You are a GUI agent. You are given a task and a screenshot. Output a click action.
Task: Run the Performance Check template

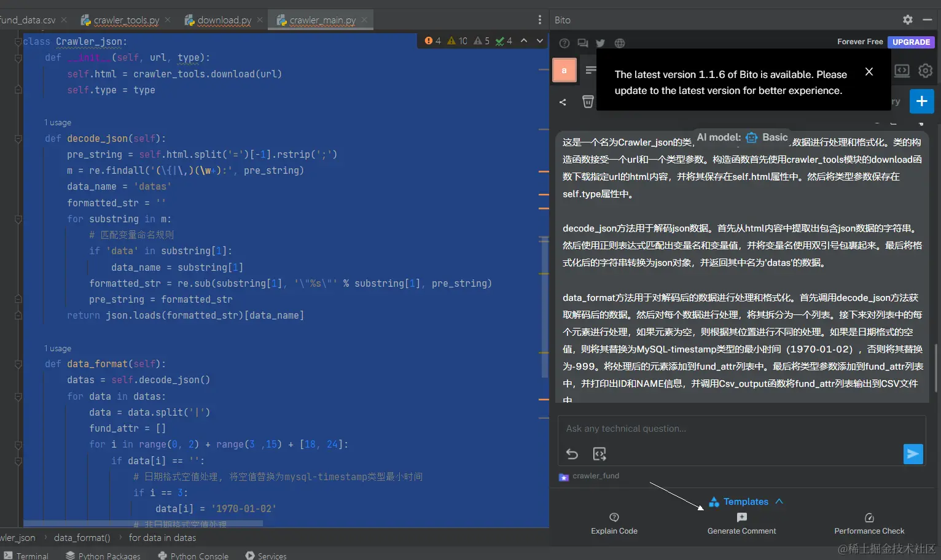tap(869, 524)
